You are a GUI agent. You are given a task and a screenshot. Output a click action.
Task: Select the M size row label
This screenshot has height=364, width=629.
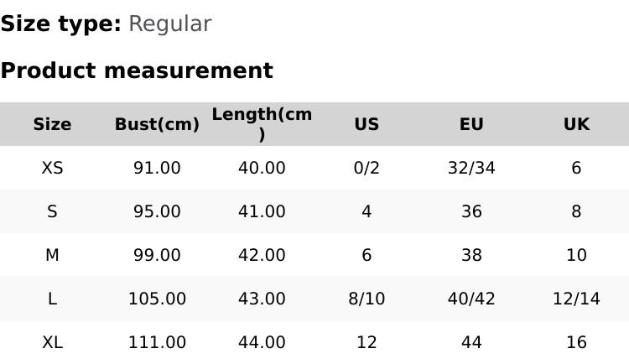(x=52, y=255)
